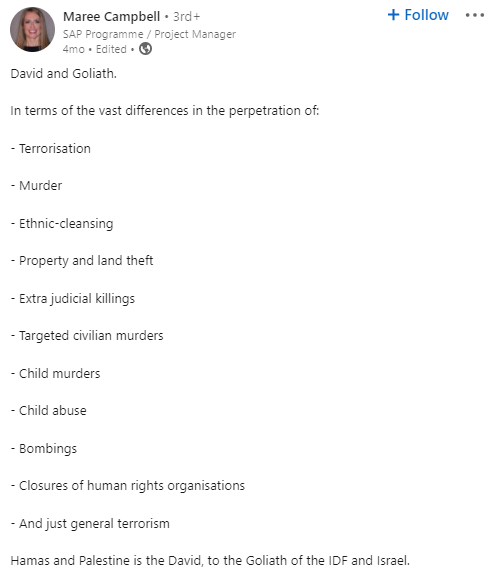Click the 'David and Goliath.' opening line
Image resolution: width=495 pixels, height=572 pixels.
click(x=63, y=74)
